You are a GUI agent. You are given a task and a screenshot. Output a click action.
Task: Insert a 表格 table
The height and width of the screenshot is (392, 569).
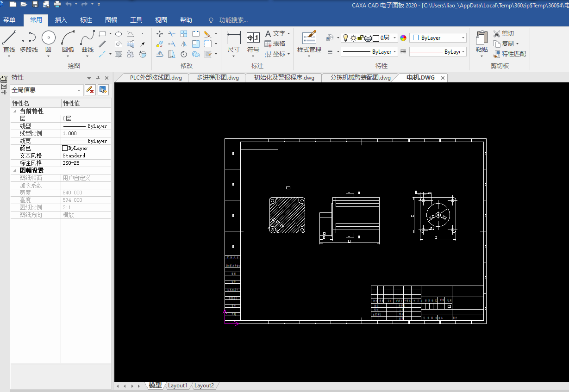tap(275, 44)
